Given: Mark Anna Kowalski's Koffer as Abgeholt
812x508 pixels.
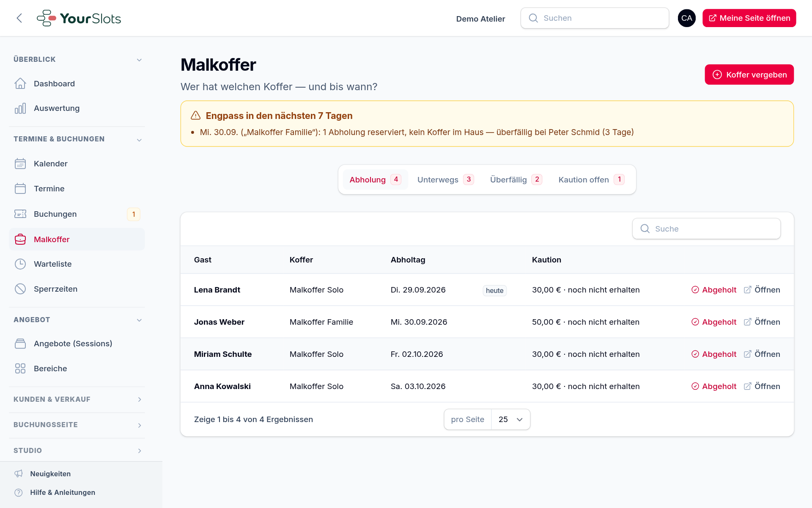Looking at the screenshot, I should pyautogui.click(x=714, y=387).
